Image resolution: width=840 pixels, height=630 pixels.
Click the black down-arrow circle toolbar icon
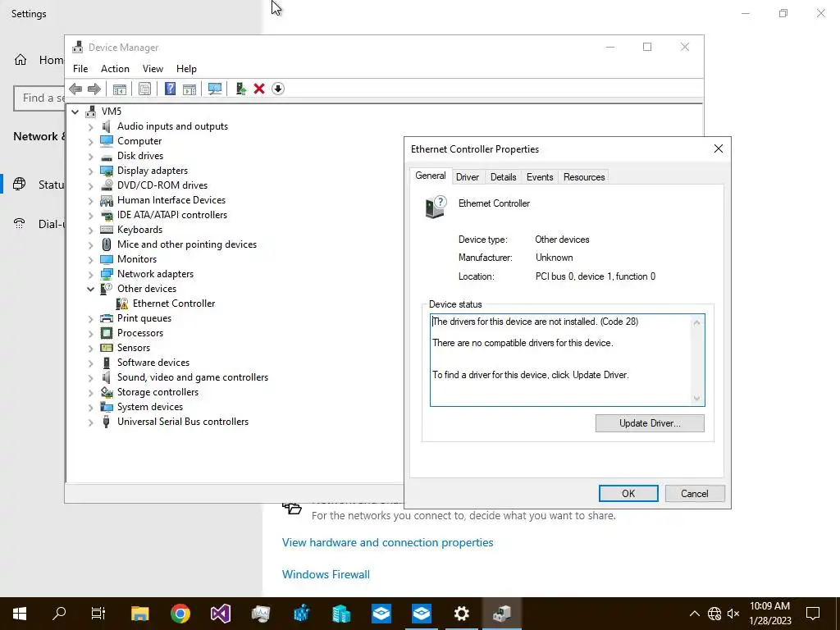coord(278,89)
